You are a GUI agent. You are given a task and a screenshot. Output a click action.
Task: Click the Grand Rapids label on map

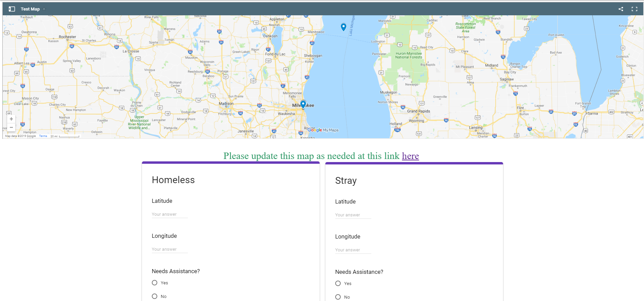pos(418,111)
